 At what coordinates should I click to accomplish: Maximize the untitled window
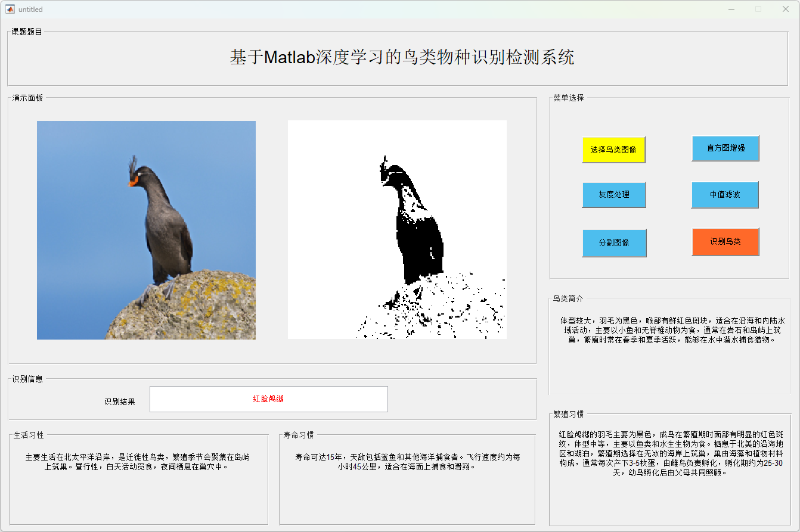758,10
